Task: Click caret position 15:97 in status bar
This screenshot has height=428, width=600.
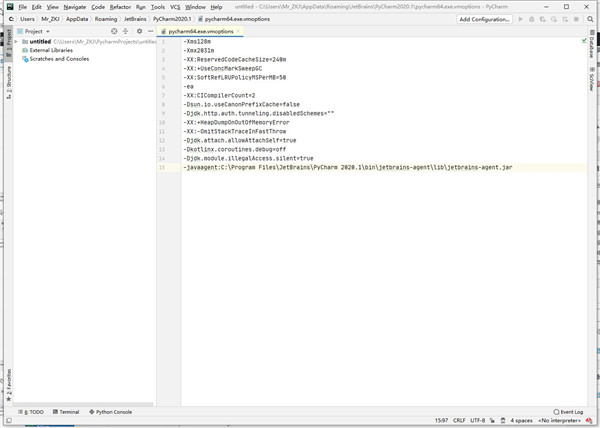Action: click(441, 420)
